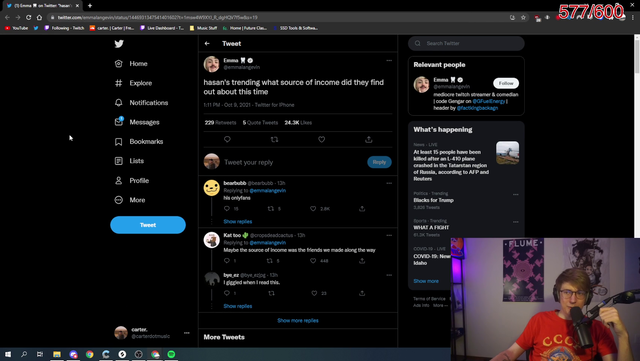Share bye_ez's reply
Image resolution: width=640 pixels, height=361 pixels.
coord(362,293)
